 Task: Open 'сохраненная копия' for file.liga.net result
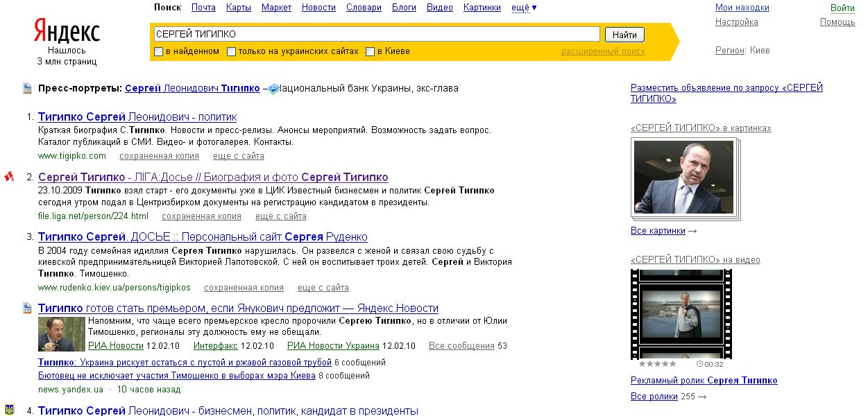[201, 216]
